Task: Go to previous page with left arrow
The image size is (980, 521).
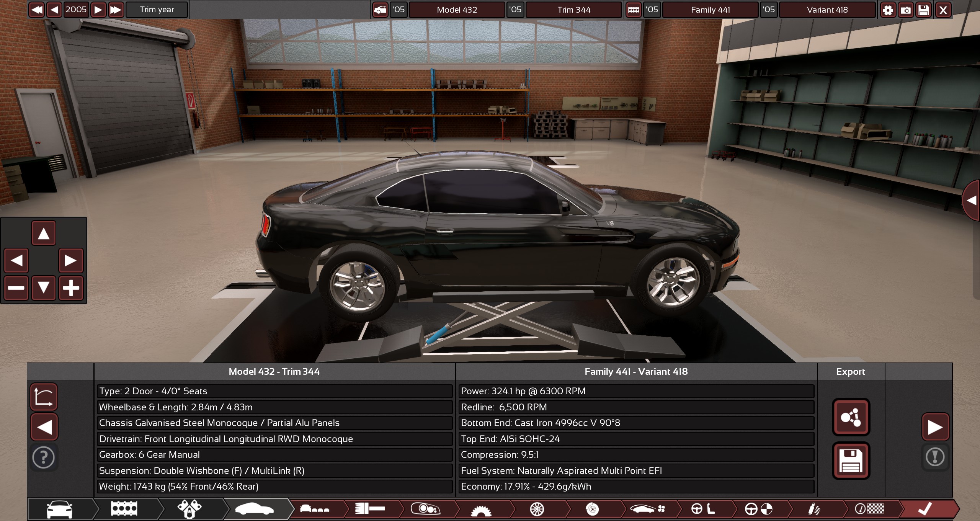Action: (44, 427)
